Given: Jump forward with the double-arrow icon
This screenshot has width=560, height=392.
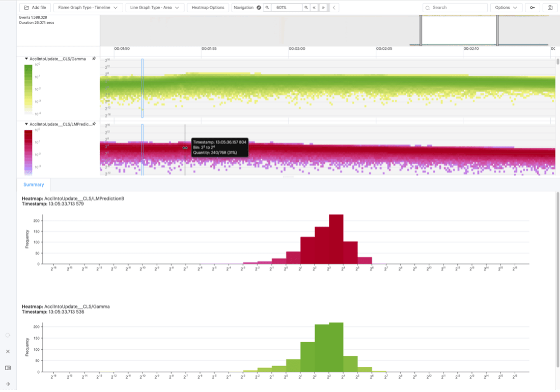Looking at the screenshot, I should click(x=323, y=7).
